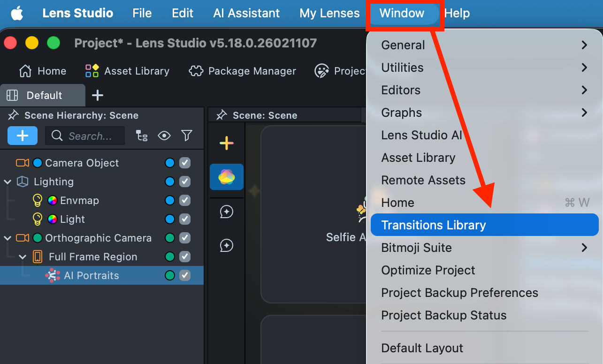The width and height of the screenshot is (603, 364).
Task: Click the Home toolbar button
Action: click(42, 71)
